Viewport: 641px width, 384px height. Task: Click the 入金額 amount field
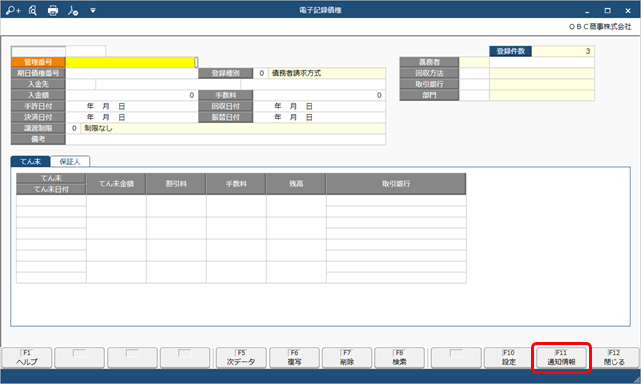click(132, 95)
